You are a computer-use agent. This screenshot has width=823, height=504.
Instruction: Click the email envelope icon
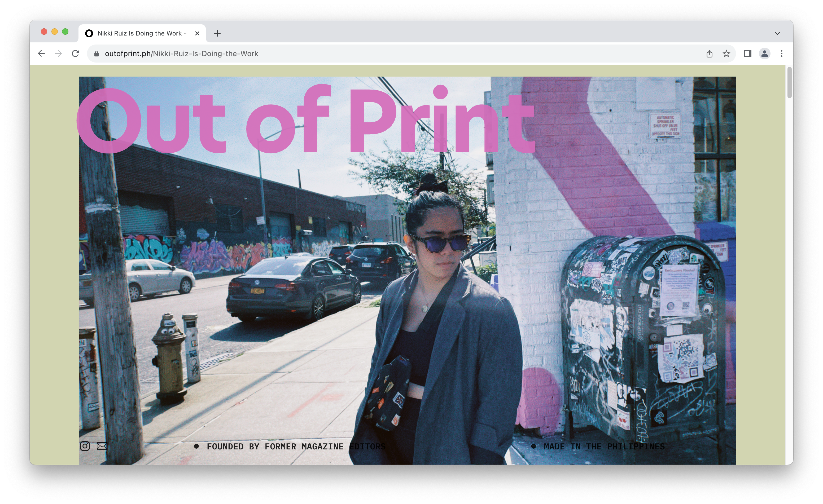(x=102, y=446)
